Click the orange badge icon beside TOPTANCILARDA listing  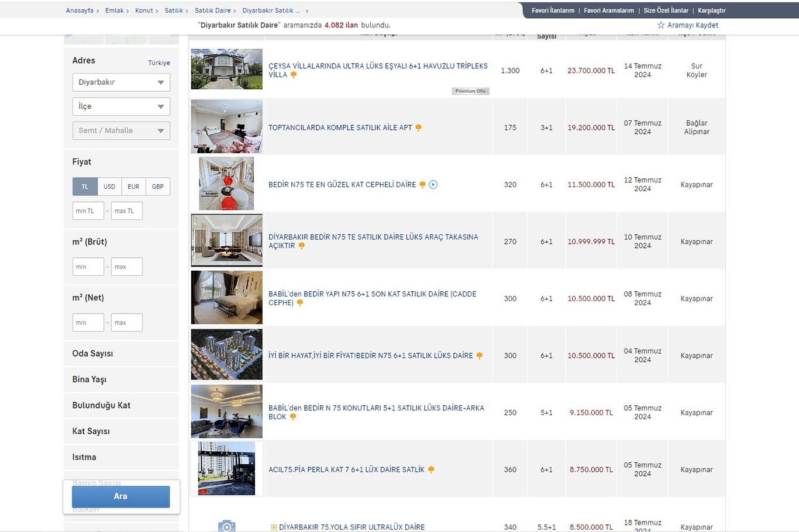pyautogui.click(x=418, y=127)
